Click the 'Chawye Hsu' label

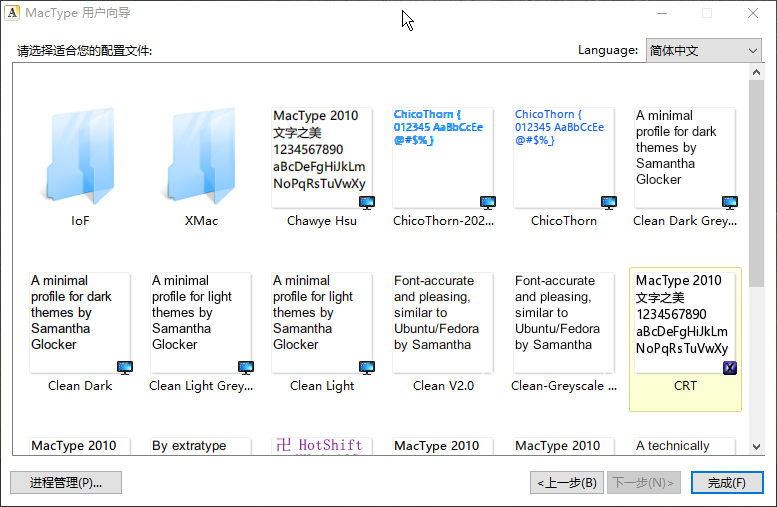tap(322, 221)
